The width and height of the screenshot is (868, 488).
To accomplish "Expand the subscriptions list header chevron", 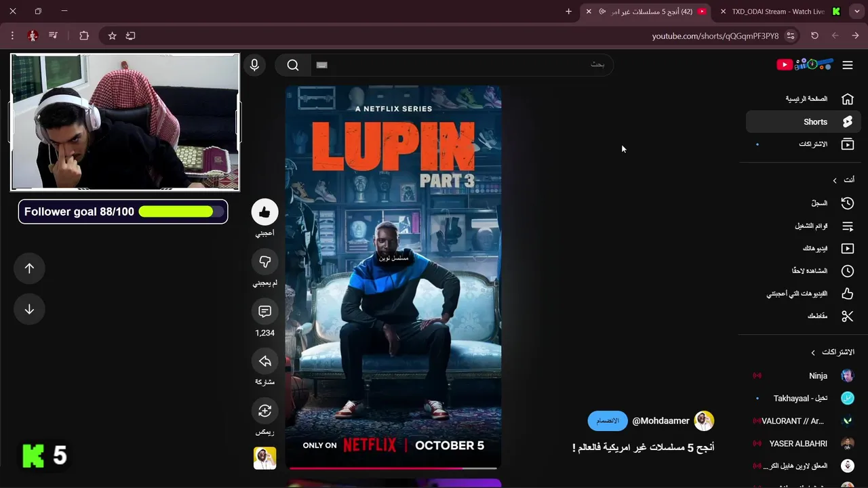I will coord(813,352).
